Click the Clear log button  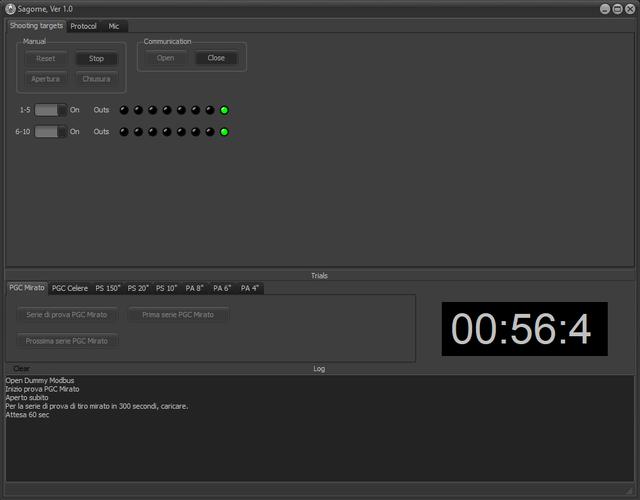(x=21, y=369)
